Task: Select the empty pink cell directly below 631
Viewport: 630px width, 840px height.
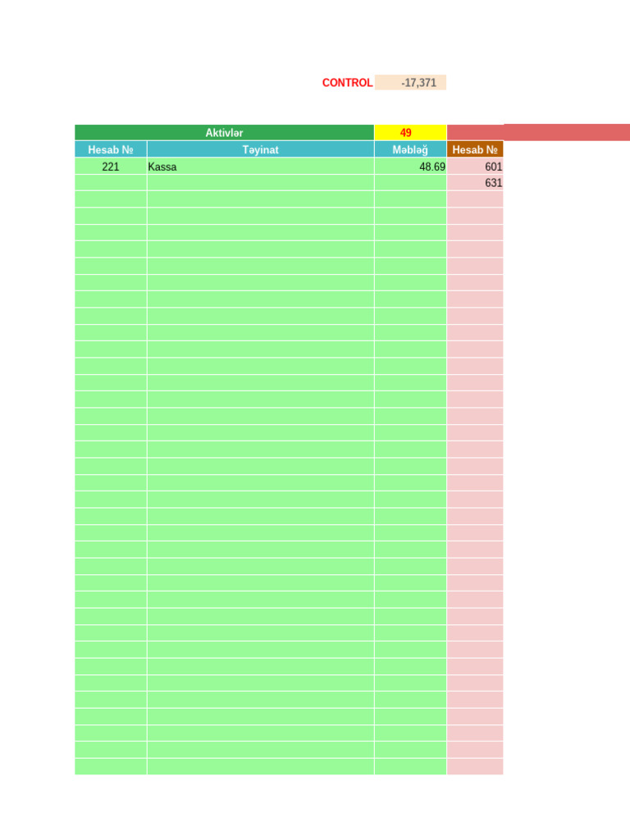Action: pos(475,199)
